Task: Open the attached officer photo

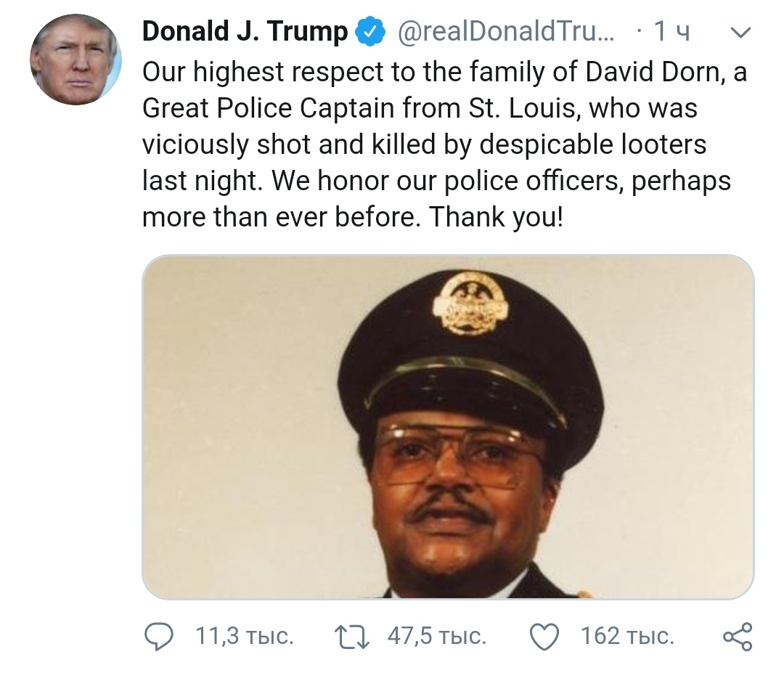Action: click(x=448, y=427)
